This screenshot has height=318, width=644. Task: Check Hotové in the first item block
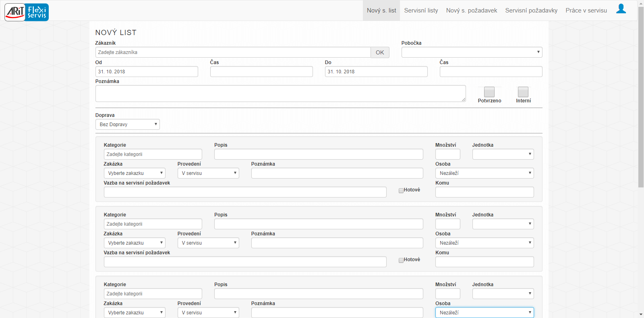click(x=401, y=191)
